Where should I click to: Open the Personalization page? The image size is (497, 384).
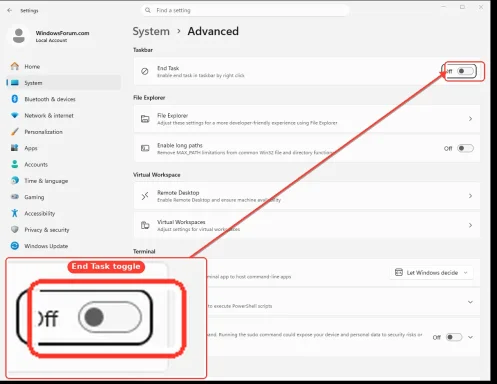click(x=63, y=132)
